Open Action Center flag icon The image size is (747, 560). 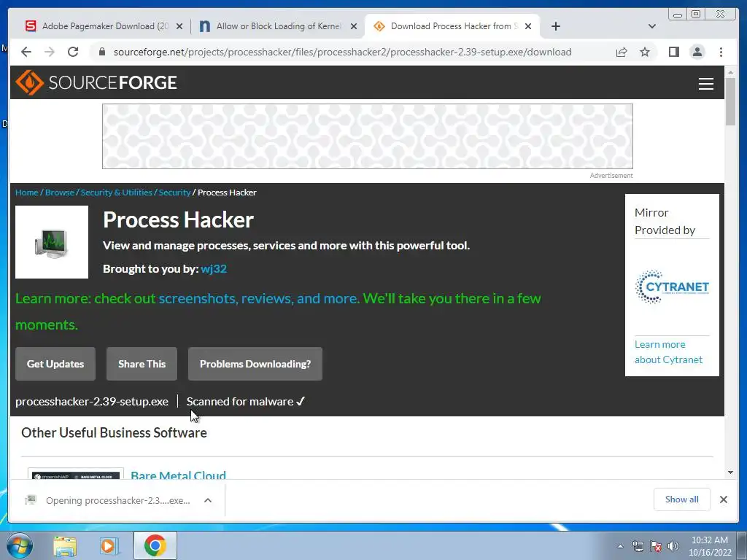[x=656, y=546]
